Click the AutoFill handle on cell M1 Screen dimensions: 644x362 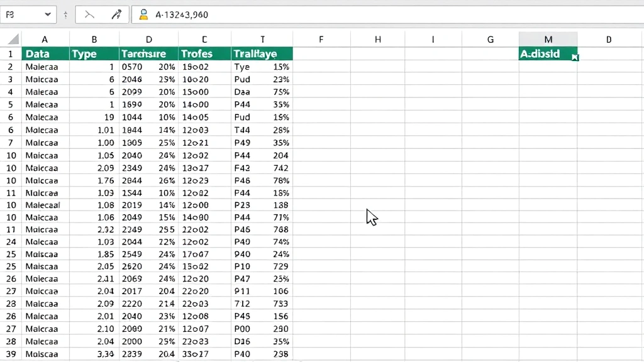click(x=574, y=58)
